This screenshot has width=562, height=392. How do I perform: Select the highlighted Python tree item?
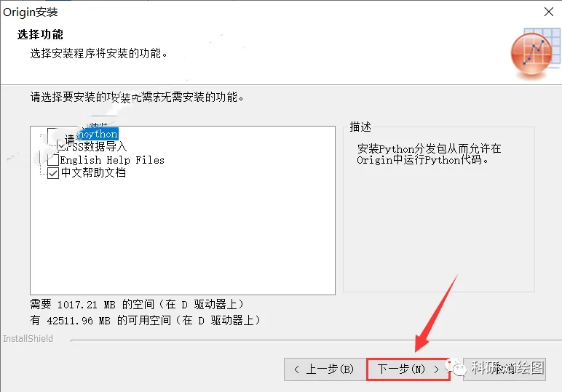click(x=98, y=135)
